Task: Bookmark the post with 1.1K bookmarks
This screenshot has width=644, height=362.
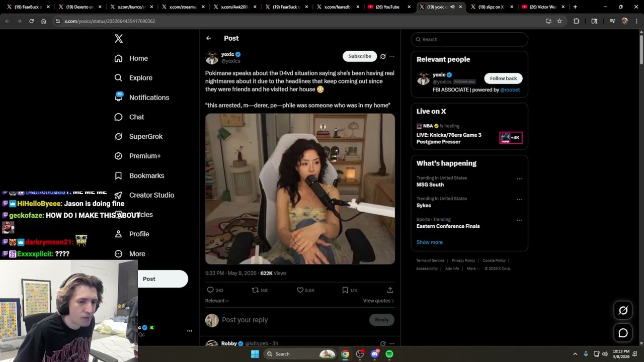Action: click(345, 290)
